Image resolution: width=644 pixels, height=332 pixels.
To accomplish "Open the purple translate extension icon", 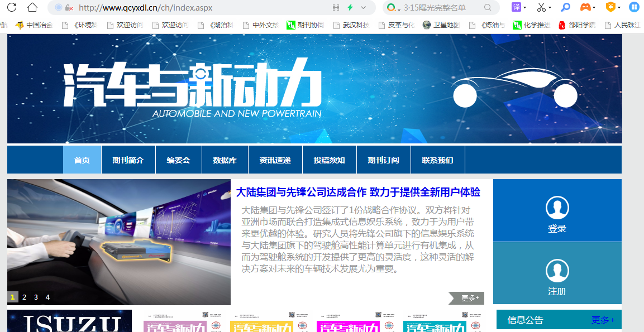I will tap(516, 7).
